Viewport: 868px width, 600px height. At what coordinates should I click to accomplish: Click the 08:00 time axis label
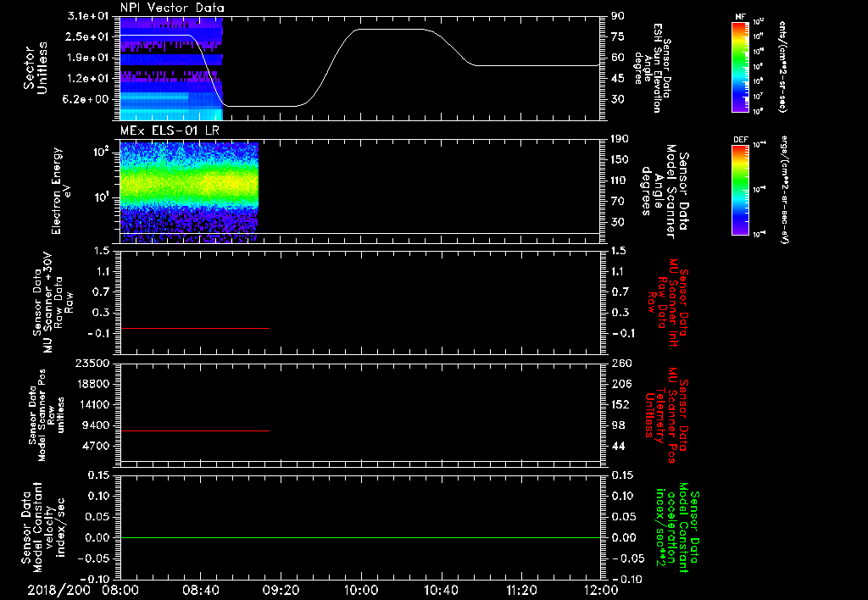click(120, 590)
